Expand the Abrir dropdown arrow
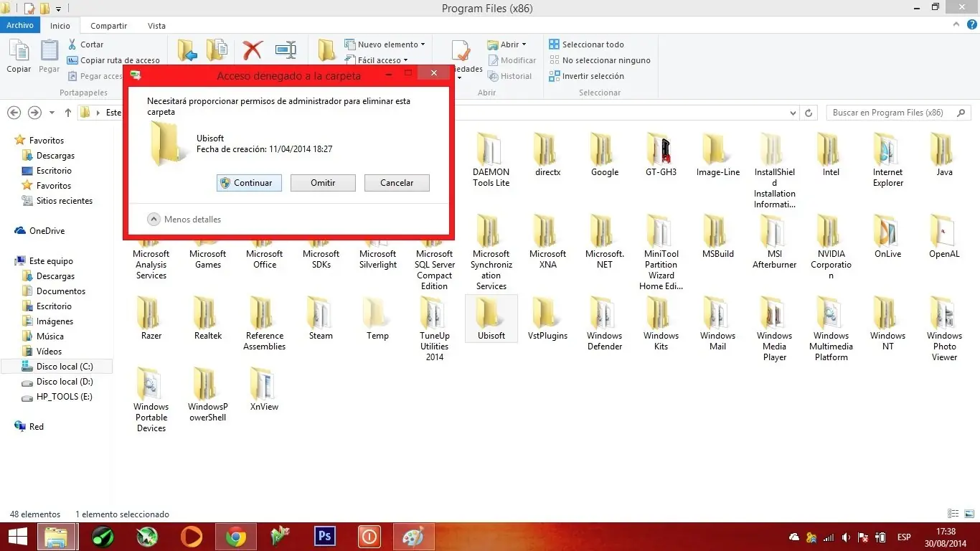This screenshot has height=551, width=980. point(524,44)
